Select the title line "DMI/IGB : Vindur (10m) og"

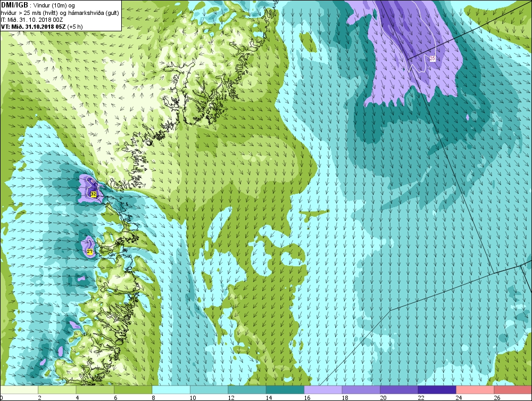click(x=38, y=5)
